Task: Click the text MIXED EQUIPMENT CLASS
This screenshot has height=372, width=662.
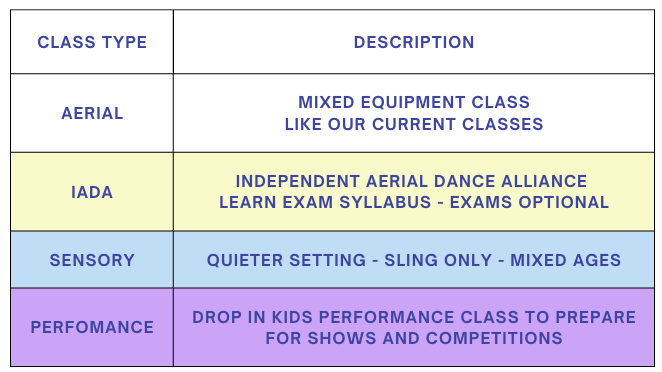Action: click(x=414, y=102)
